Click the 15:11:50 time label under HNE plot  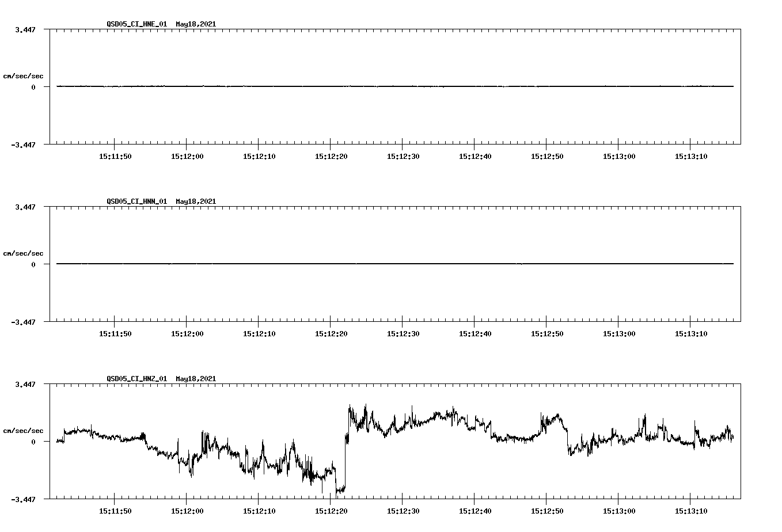116,154
